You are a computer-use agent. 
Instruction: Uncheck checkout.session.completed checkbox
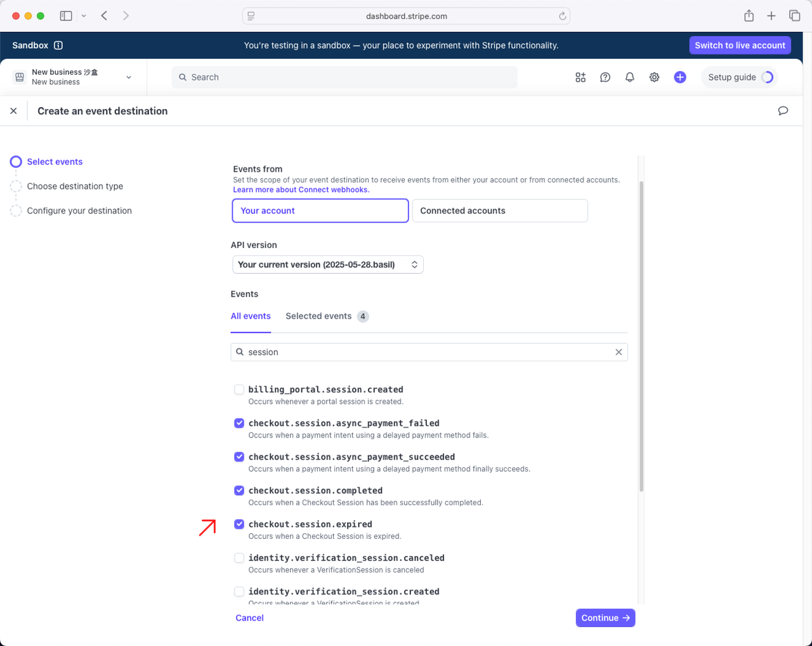[239, 490]
